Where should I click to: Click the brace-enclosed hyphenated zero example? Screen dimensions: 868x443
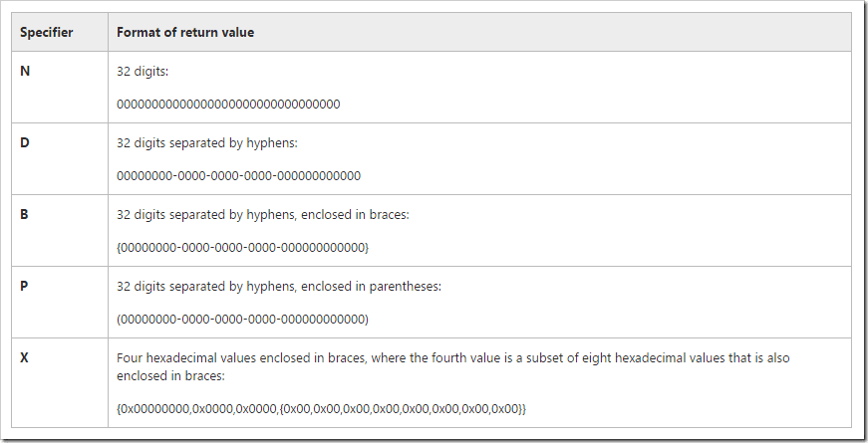(243, 247)
